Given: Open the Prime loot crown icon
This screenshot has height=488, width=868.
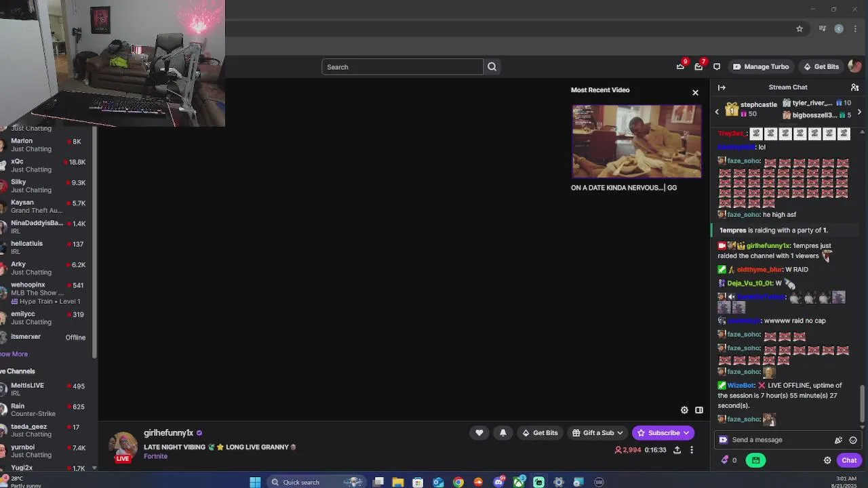Looking at the screenshot, I should (x=680, y=66).
